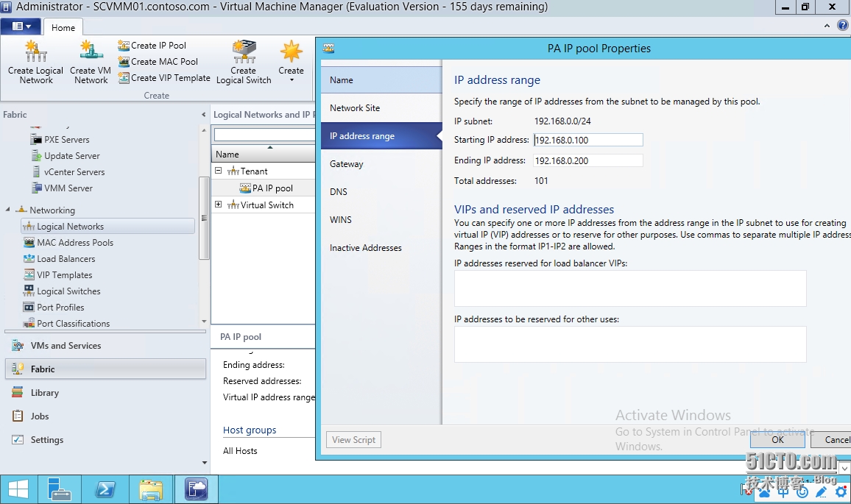Viewport: 851px width, 504px height.
Task: Open the Gateway properties page
Action: tap(381, 164)
